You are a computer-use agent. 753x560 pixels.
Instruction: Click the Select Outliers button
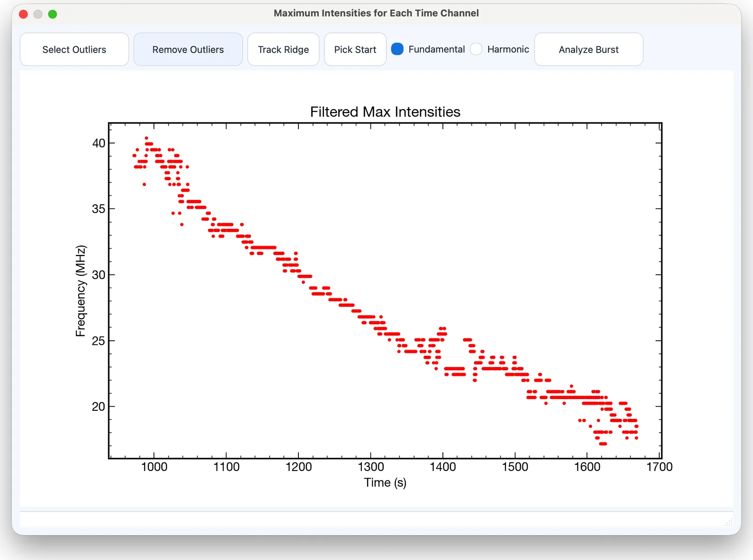74,49
